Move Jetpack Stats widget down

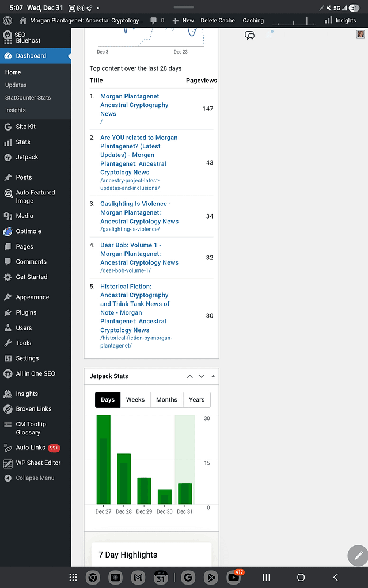(201, 376)
